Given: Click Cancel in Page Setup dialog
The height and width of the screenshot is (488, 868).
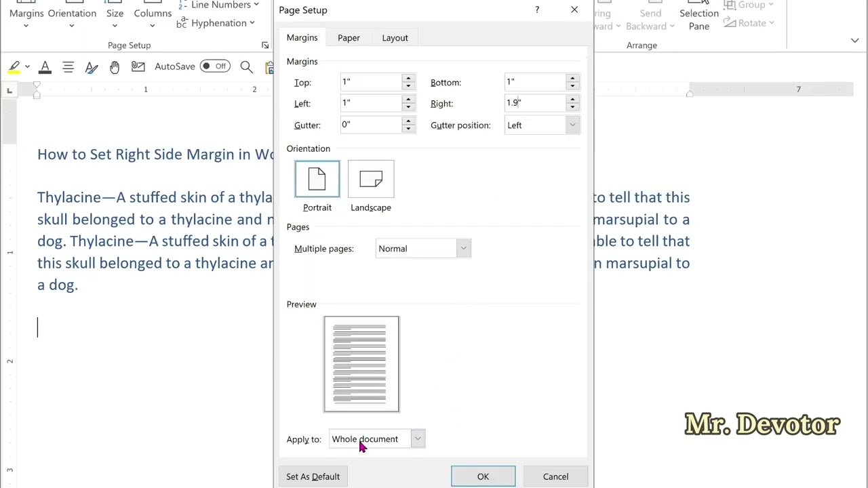Looking at the screenshot, I should pyautogui.click(x=555, y=476).
